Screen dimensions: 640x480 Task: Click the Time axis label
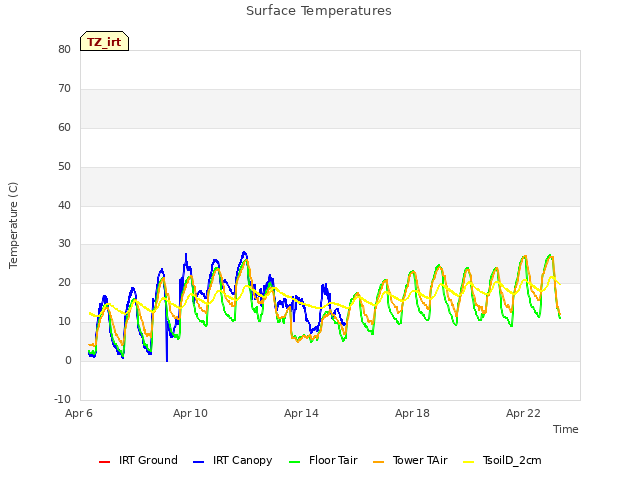[x=566, y=429]
